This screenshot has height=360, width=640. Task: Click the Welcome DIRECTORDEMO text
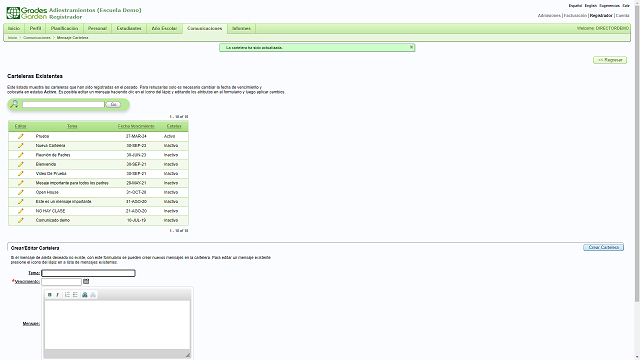(x=602, y=29)
